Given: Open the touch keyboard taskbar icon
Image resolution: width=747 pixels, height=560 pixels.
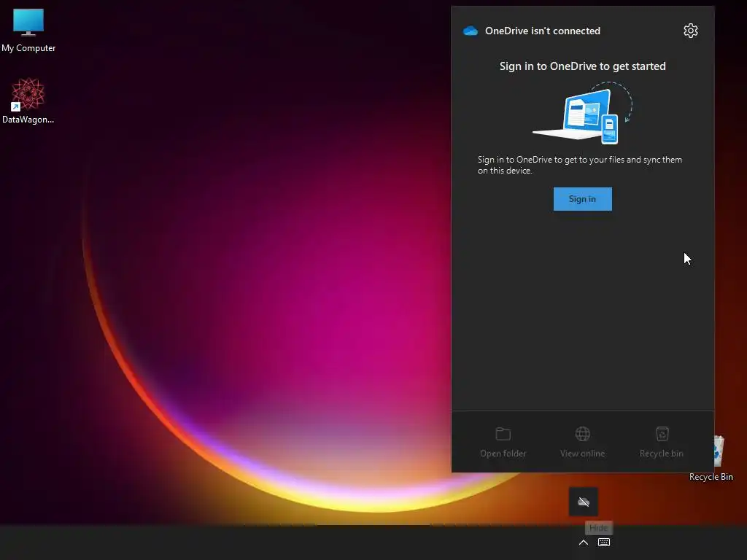Looking at the screenshot, I should point(603,542).
